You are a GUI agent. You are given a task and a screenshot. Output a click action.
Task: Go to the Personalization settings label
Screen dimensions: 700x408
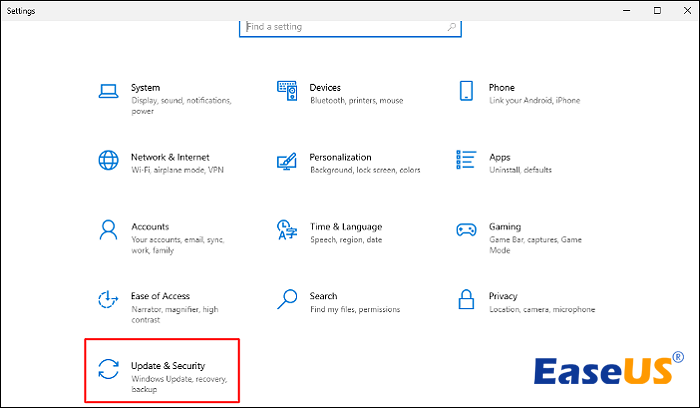340,157
